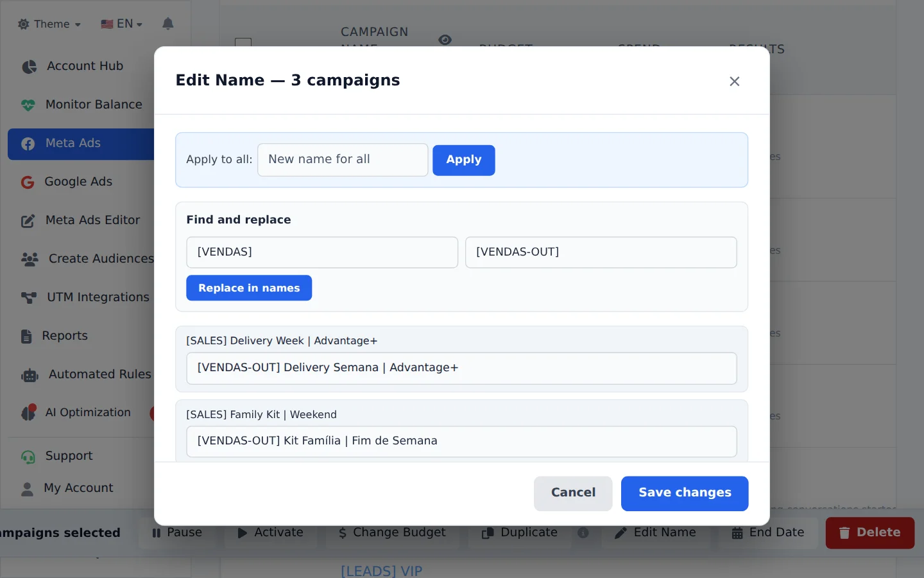Click the Automated Rules robot icon
This screenshot has width=924, height=578.
point(30,375)
